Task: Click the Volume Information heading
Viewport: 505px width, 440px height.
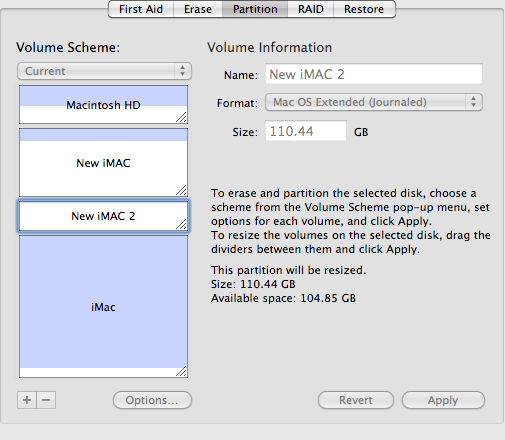Action: [269, 47]
